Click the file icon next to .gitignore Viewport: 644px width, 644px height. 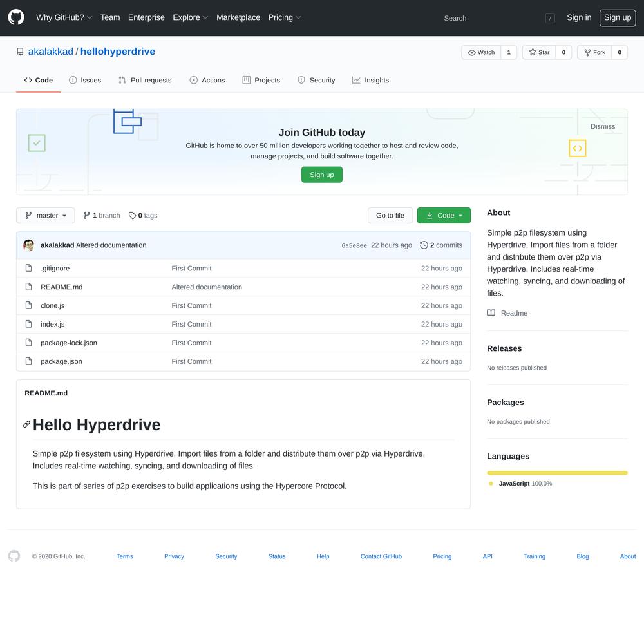(x=28, y=268)
